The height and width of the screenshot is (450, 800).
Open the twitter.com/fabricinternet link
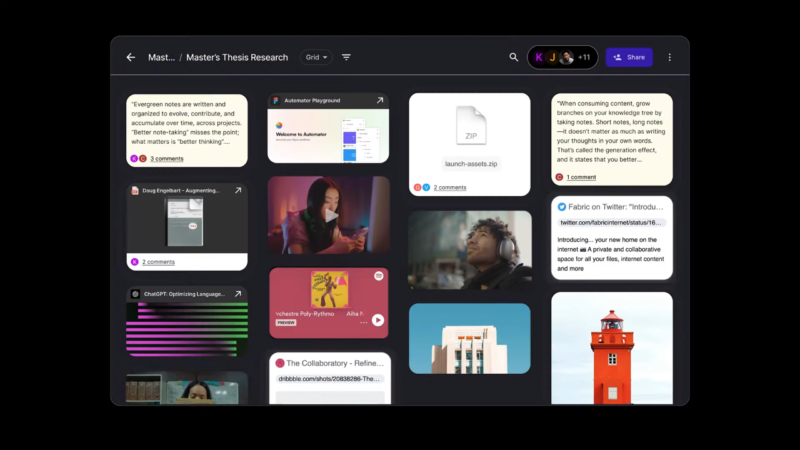click(611, 222)
